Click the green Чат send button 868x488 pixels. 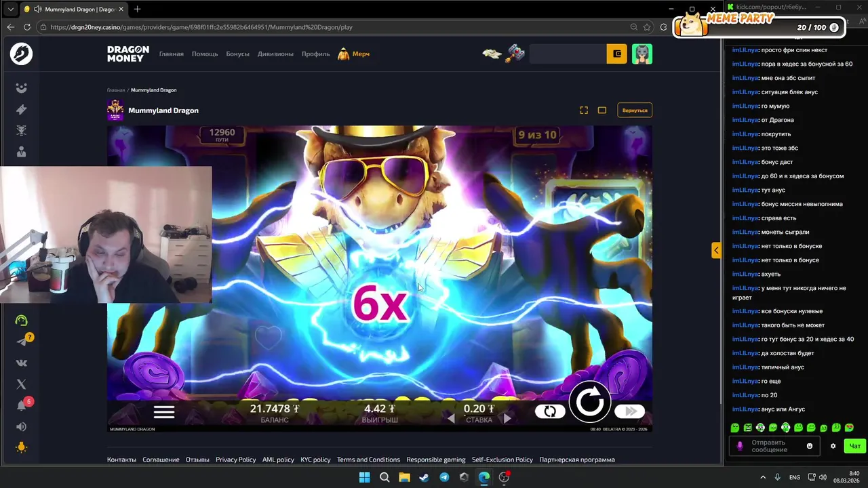pyautogui.click(x=855, y=446)
